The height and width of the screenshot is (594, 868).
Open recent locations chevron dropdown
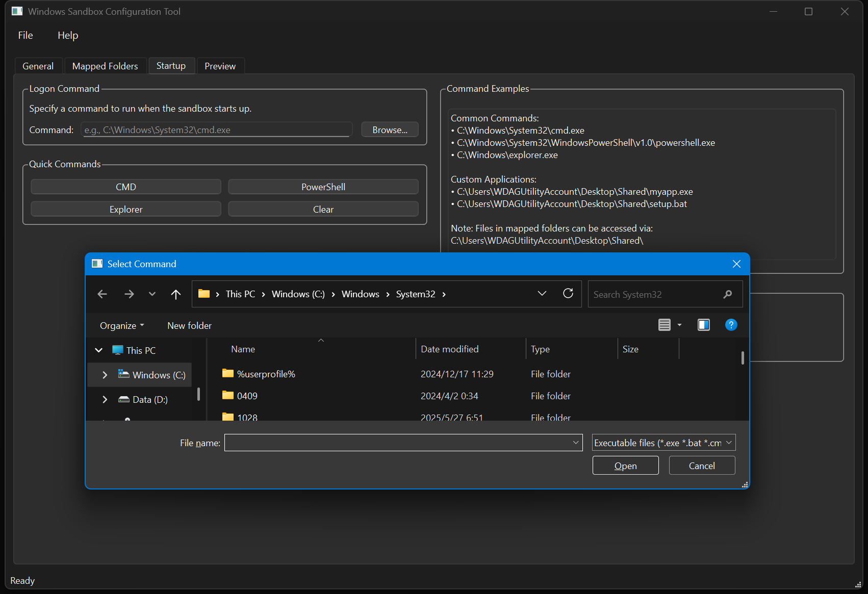[152, 294]
